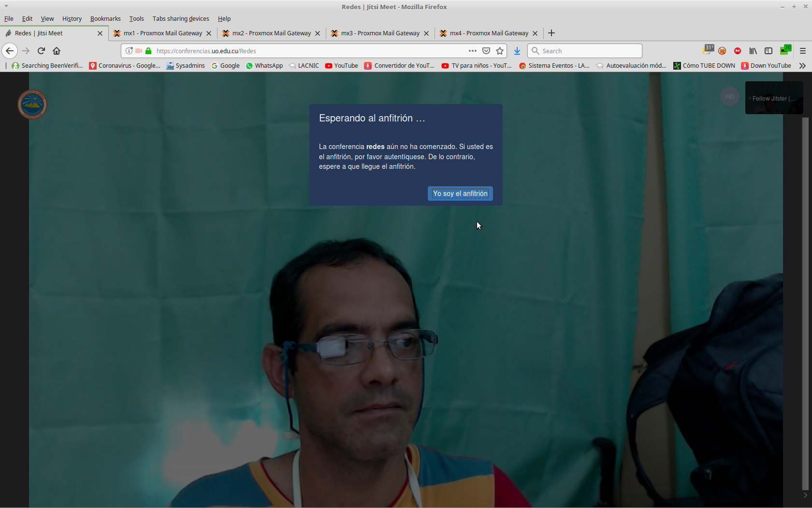Click 'Yo soy el anfitrión' button
Viewport: 812px width, 508px height.
pos(460,194)
